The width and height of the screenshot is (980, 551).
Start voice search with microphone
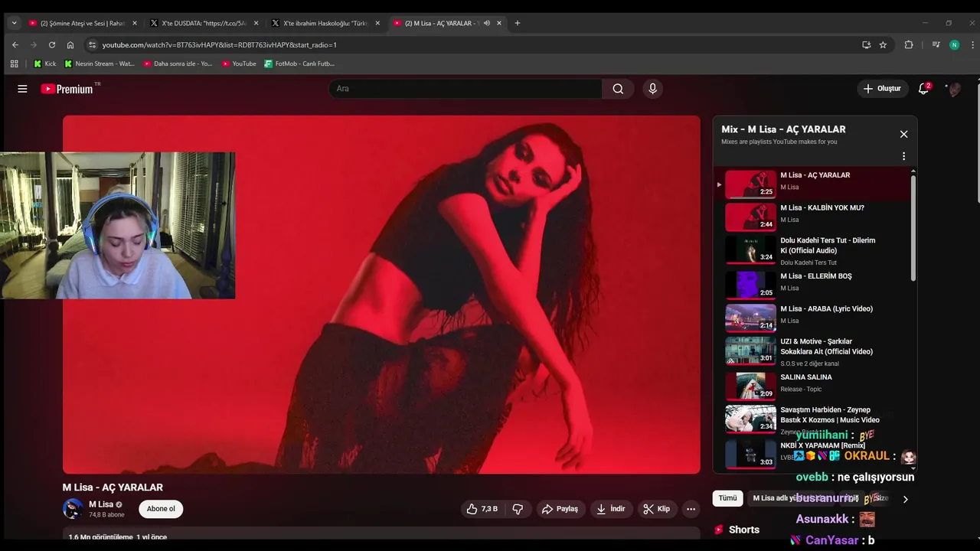click(652, 89)
